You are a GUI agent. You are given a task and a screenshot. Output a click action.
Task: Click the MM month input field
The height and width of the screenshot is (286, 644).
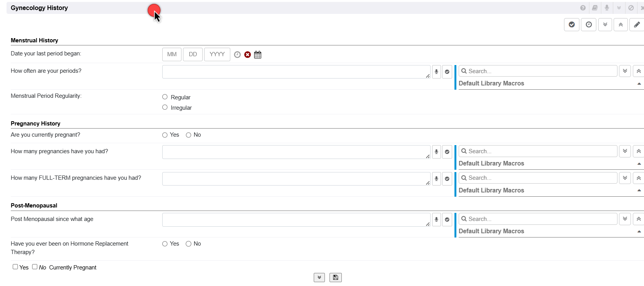tap(172, 54)
